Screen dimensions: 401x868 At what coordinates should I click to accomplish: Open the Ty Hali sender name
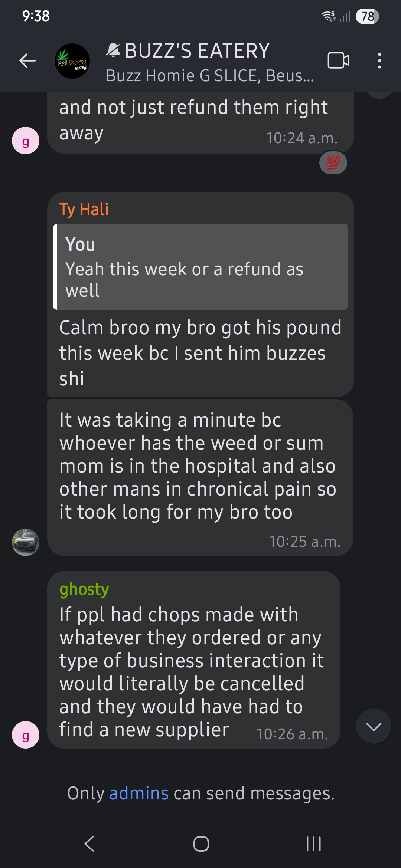(x=84, y=209)
